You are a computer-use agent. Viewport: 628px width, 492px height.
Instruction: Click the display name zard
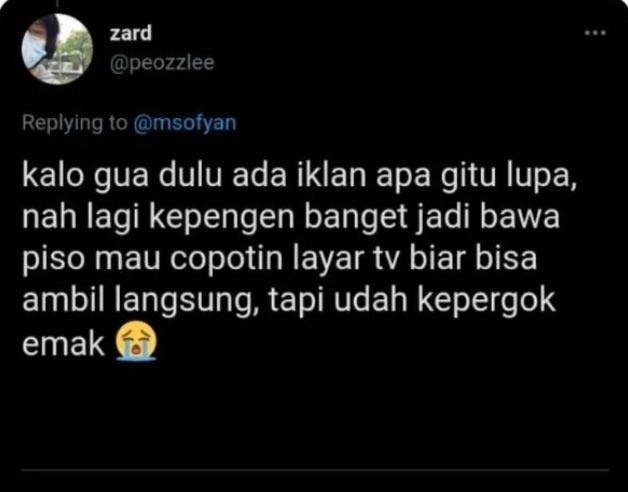pyautogui.click(x=131, y=33)
